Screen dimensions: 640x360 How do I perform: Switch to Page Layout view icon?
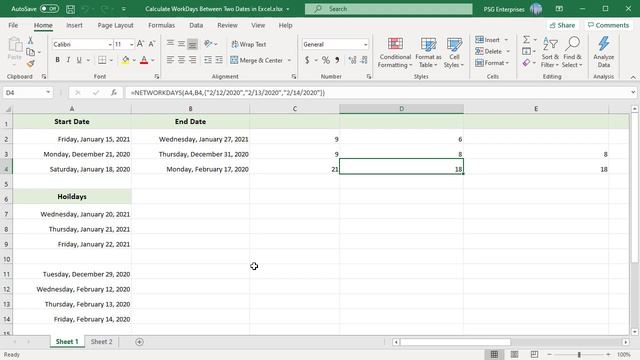[x=514, y=354]
